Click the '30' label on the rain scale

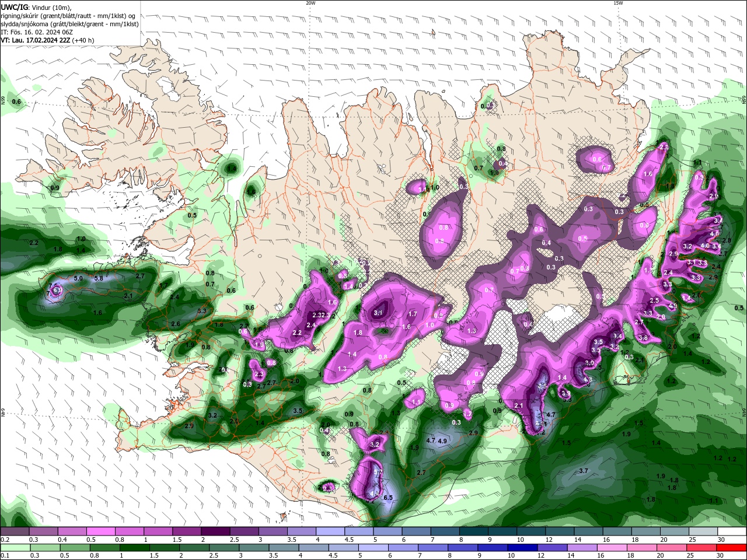pos(719,556)
